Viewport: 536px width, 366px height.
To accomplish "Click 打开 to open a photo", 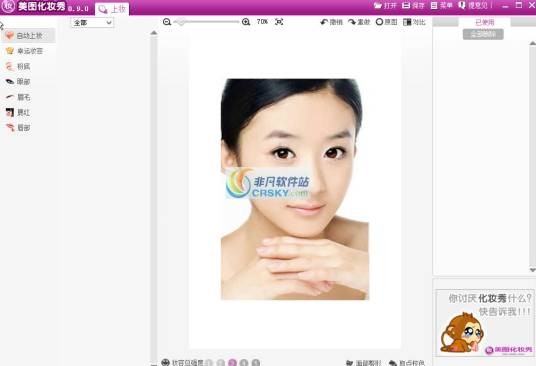I will pyautogui.click(x=385, y=5).
